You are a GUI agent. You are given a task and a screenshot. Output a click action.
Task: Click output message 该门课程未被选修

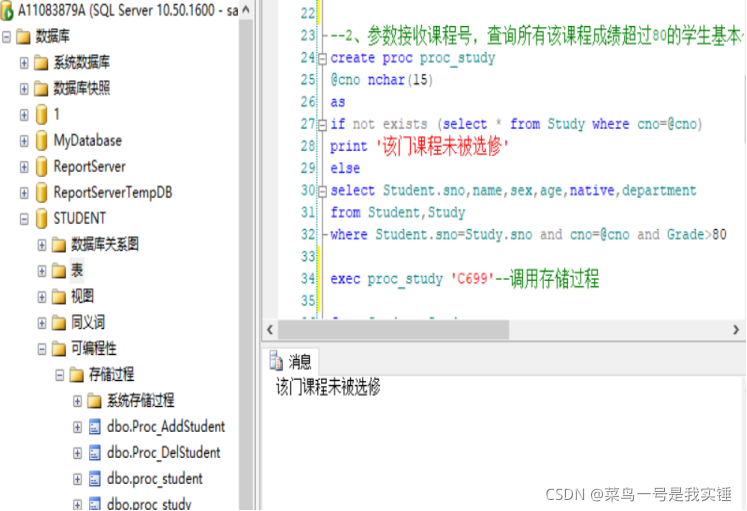coord(328,387)
